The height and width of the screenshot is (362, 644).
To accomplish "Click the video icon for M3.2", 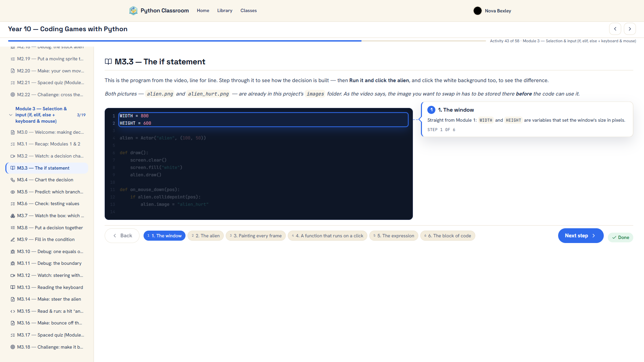I will (13, 156).
